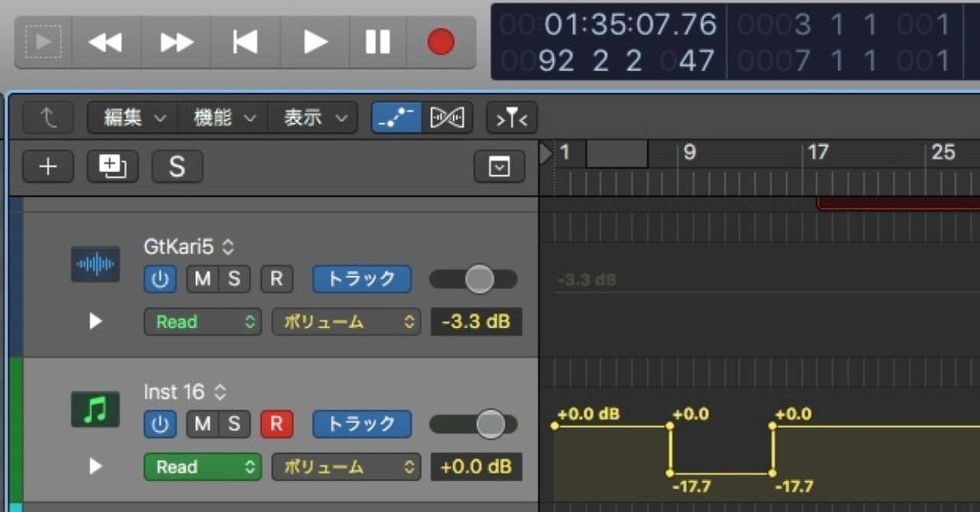Toggle the global Solo S button

click(x=177, y=166)
